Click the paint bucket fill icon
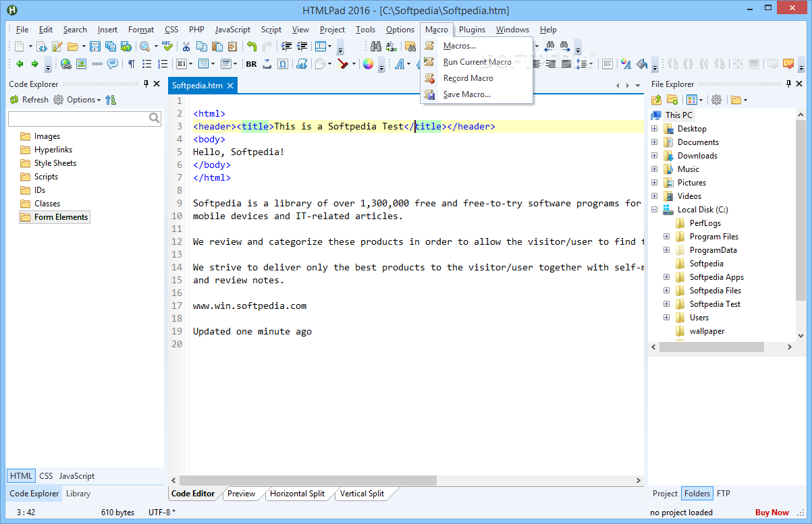Image resolution: width=812 pixels, height=524 pixels. (642, 64)
